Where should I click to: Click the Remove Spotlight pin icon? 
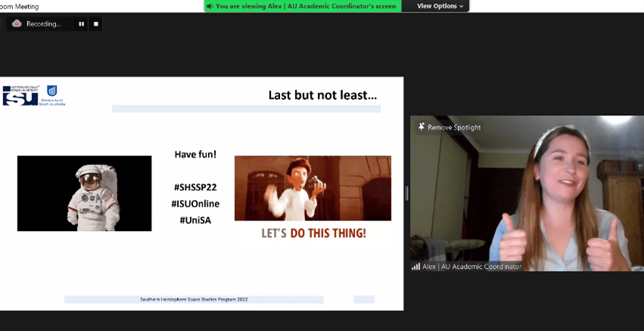point(421,127)
